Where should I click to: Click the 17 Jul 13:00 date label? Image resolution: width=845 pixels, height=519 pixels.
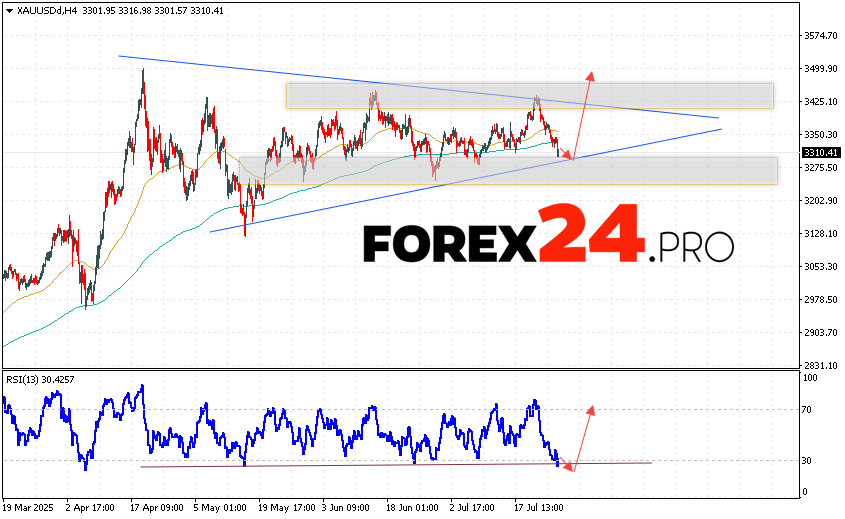click(538, 508)
